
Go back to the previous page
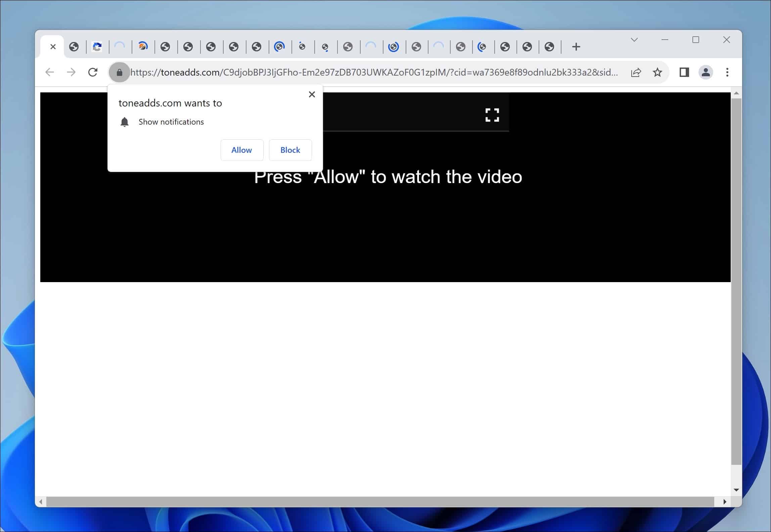pyautogui.click(x=50, y=72)
